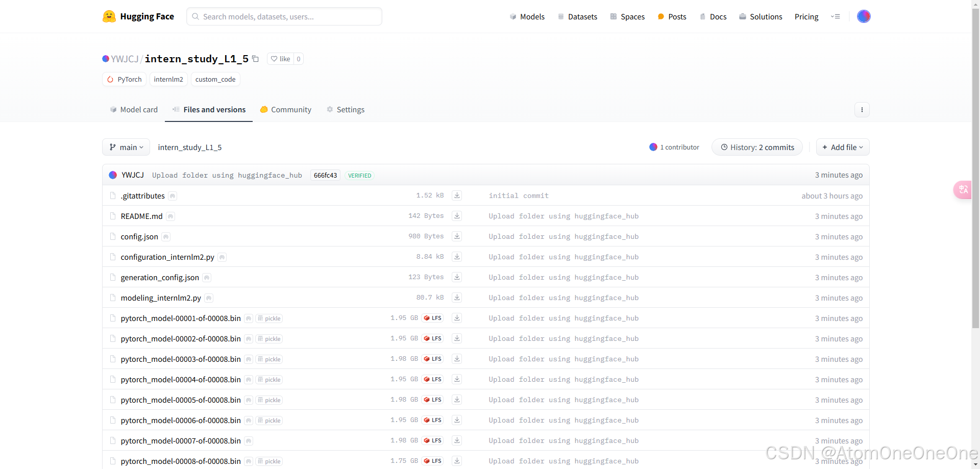Switch to the Community tab
Viewport: 980px width, 469px height.
click(x=286, y=110)
